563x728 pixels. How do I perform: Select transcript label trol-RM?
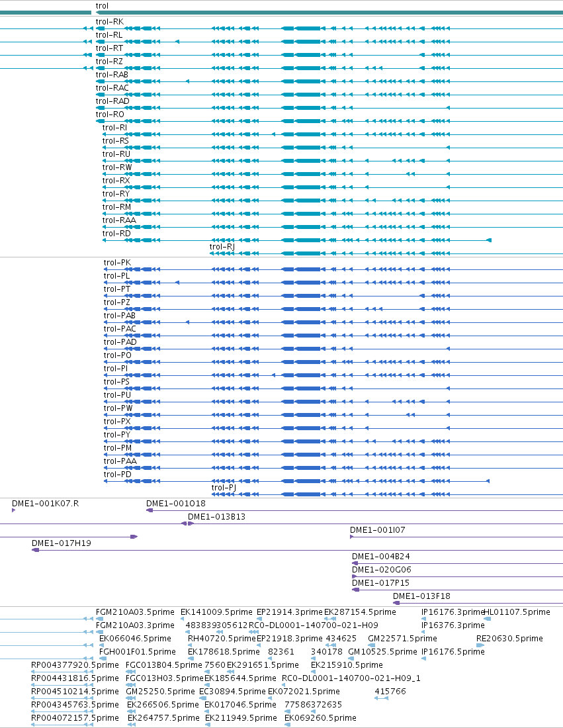116,207
